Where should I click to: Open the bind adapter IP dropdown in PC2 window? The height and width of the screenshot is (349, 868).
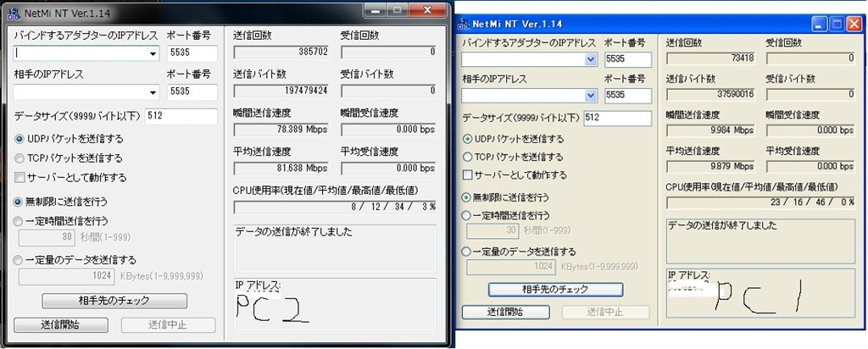(153, 53)
